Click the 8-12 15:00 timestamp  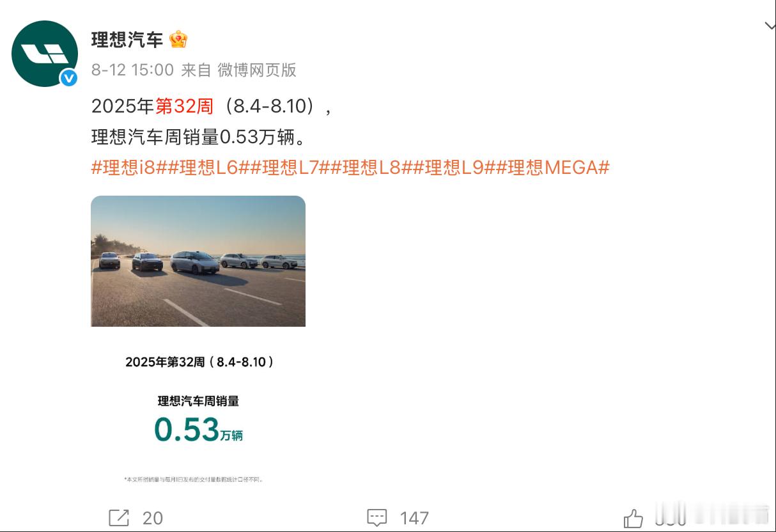[132, 70]
